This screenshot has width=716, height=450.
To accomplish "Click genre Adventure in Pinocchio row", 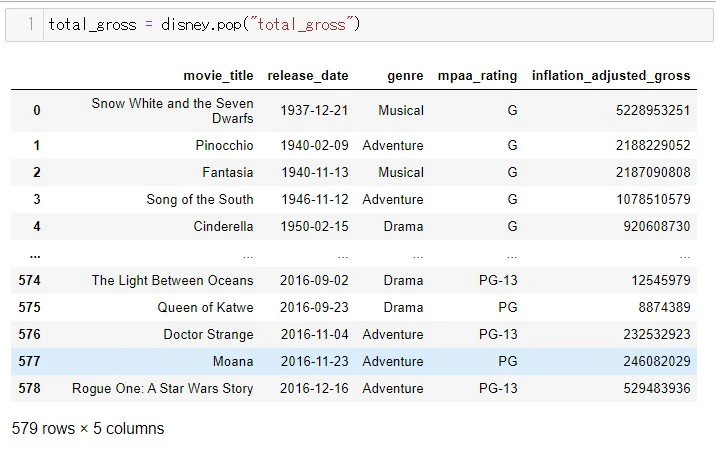I will tap(393, 145).
